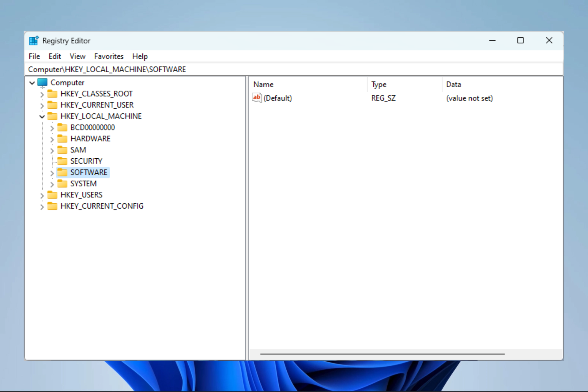
Task: Expand the HKEY_CURRENT_USER key
Action: [42, 106]
